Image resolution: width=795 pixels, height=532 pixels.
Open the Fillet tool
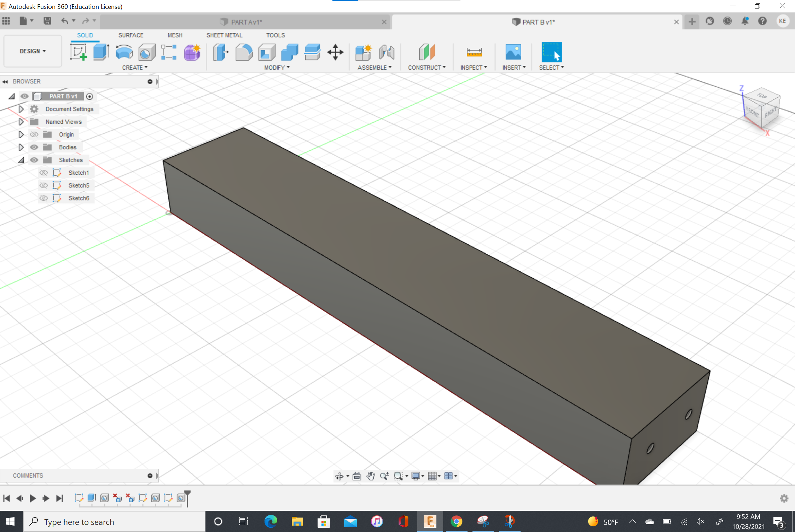pos(244,52)
